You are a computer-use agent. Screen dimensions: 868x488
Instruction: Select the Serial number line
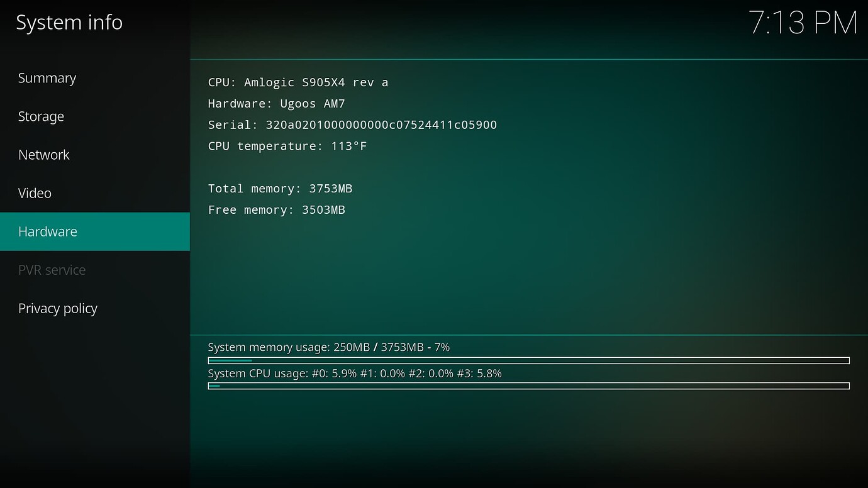[x=352, y=125]
